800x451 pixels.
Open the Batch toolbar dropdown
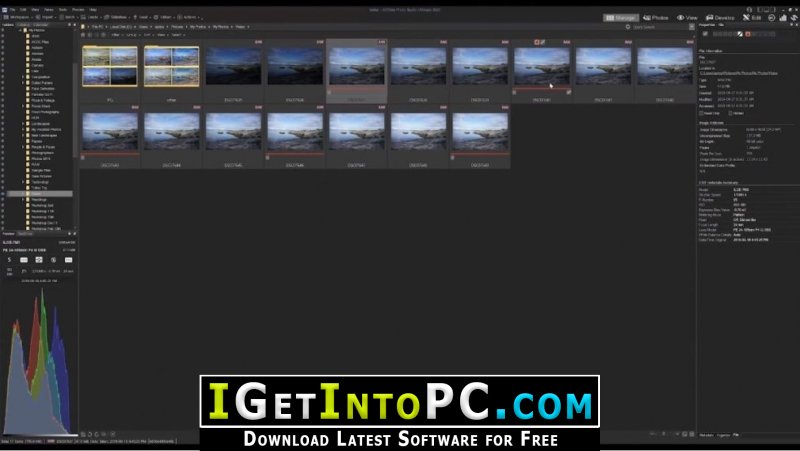pyautogui.click(x=69, y=17)
